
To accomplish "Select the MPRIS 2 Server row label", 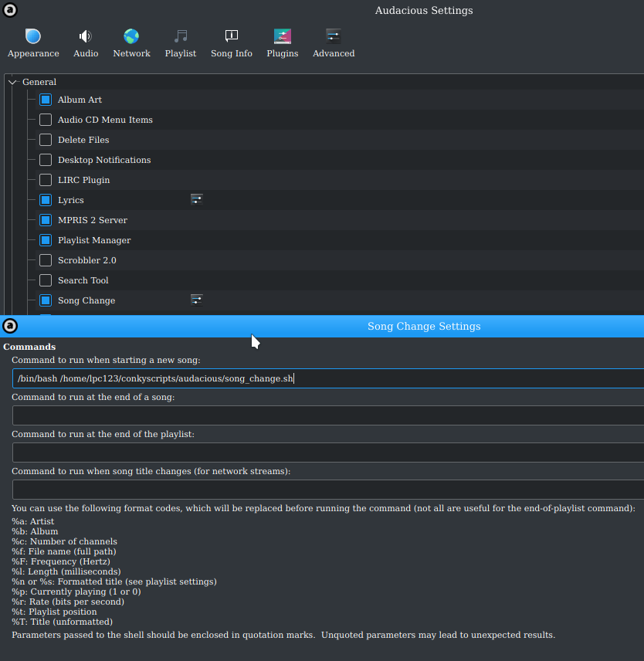I will 93,220.
